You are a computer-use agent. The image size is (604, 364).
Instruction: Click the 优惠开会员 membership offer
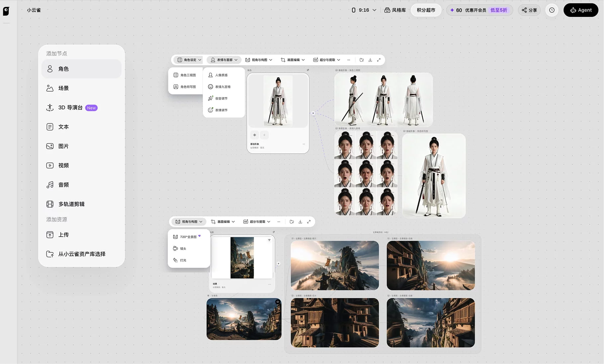[479, 10]
